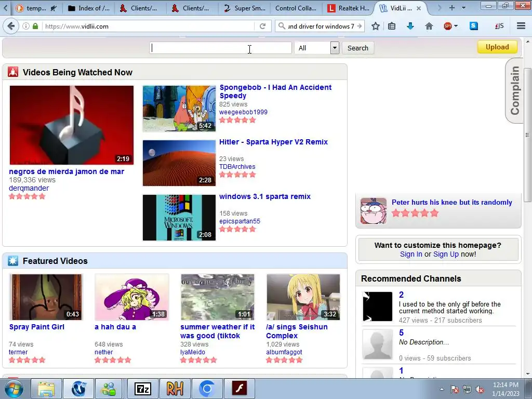Click the yellow Upload button
The image size is (532, 399).
pos(497,47)
